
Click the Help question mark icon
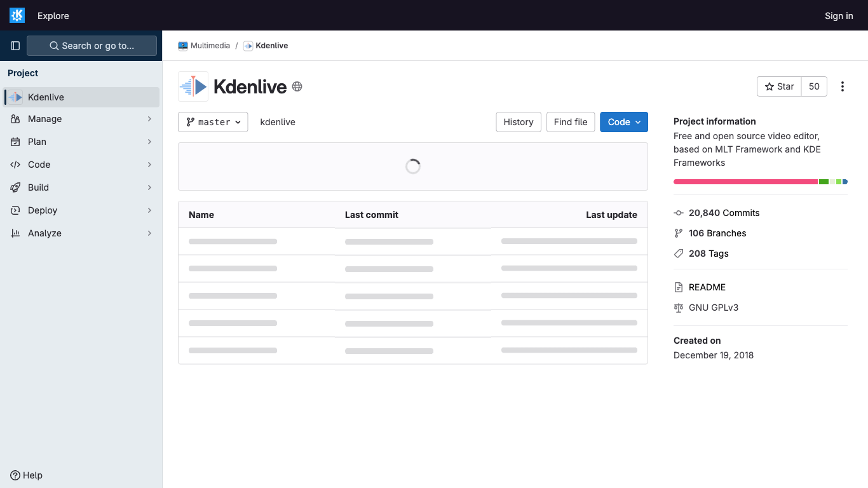coord(15,475)
